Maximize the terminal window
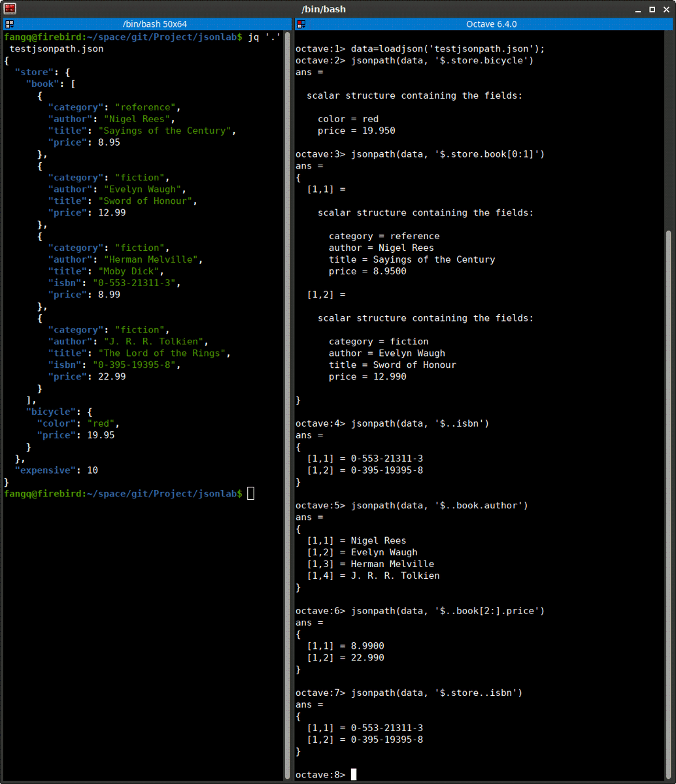676x784 pixels. pos(652,9)
